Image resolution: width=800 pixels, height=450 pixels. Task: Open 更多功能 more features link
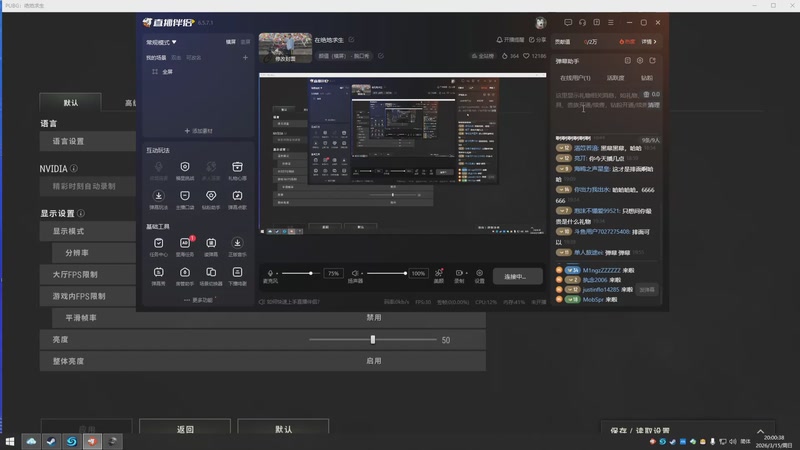pyautogui.click(x=198, y=300)
